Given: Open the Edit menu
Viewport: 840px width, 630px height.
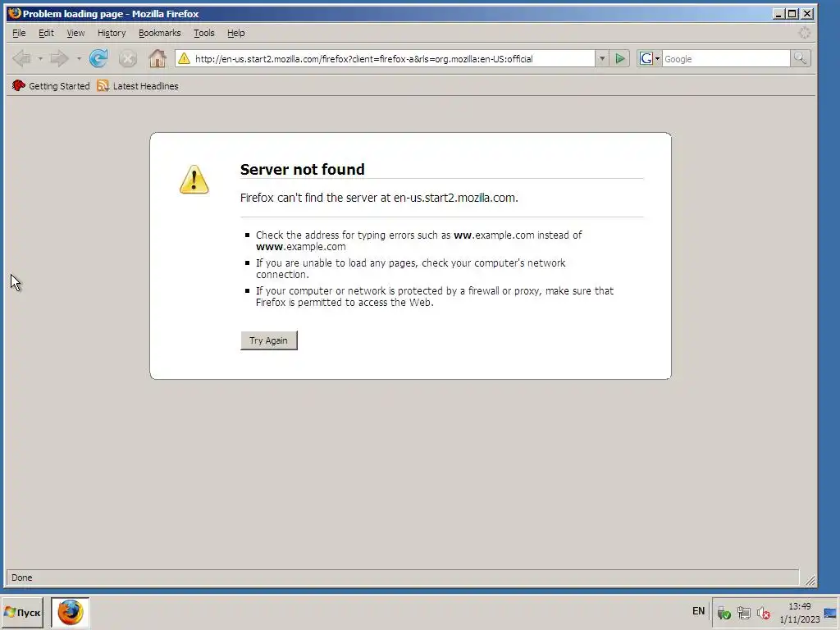Looking at the screenshot, I should [46, 33].
